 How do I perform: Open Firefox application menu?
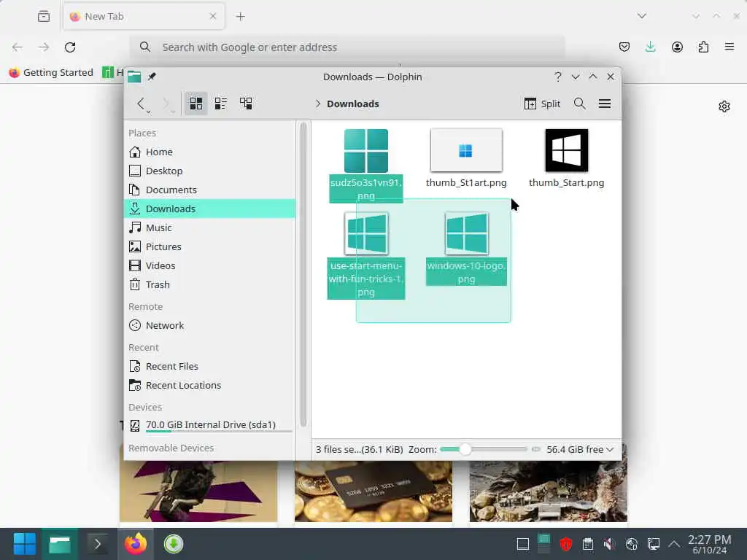pyautogui.click(x=729, y=47)
